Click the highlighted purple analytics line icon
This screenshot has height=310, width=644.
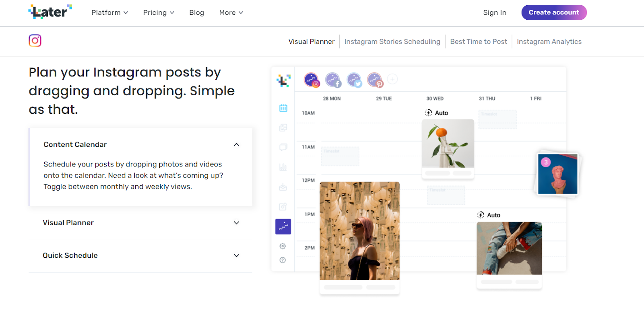click(x=283, y=227)
